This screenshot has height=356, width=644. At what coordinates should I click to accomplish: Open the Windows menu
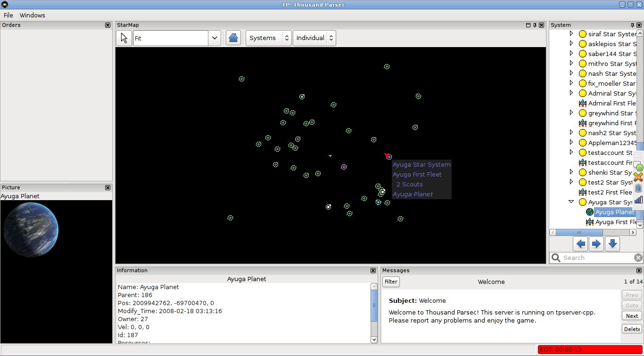(x=33, y=15)
